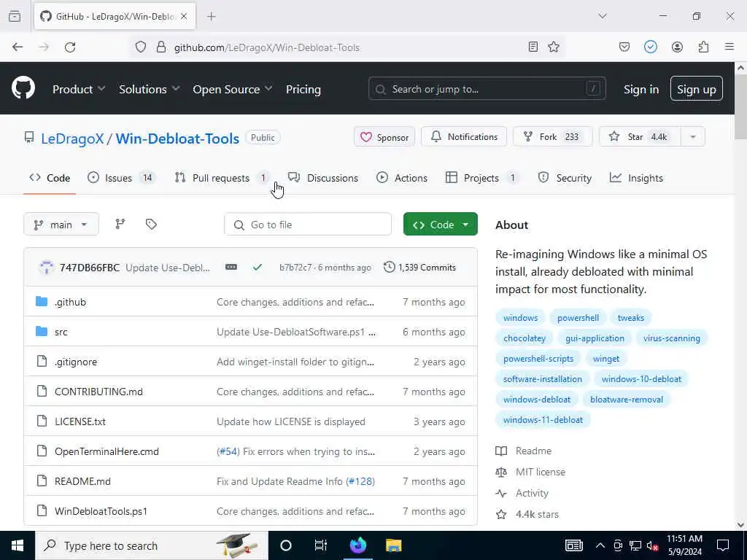The width and height of the screenshot is (747, 560).
Task: Click the Sponsor button
Action: 384,136
